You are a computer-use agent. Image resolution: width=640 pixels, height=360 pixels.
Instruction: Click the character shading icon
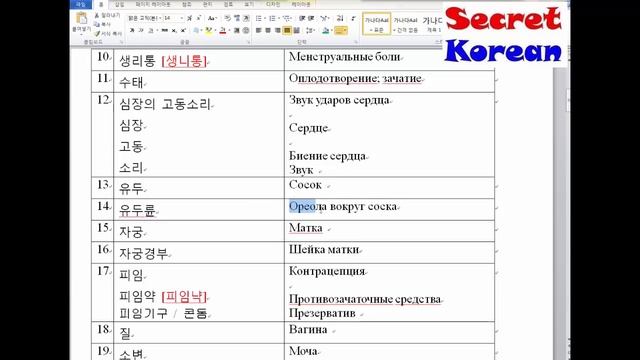click(237, 31)
